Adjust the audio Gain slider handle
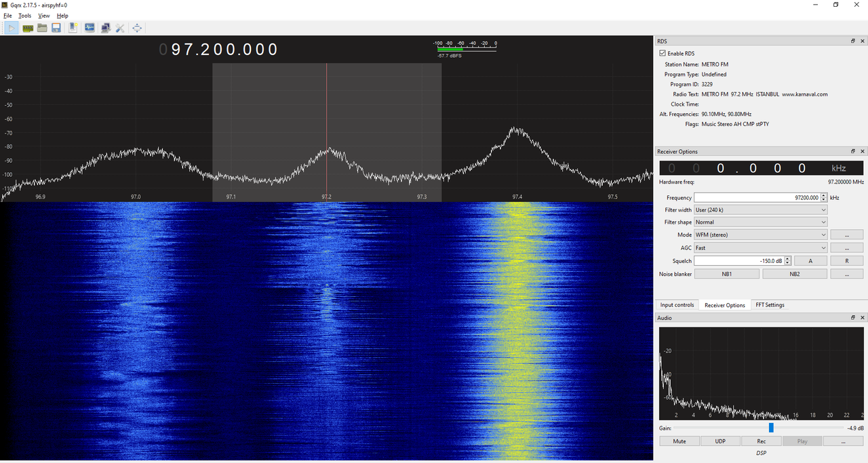This screenshot has width=868, height=463. tap(771, 428)
